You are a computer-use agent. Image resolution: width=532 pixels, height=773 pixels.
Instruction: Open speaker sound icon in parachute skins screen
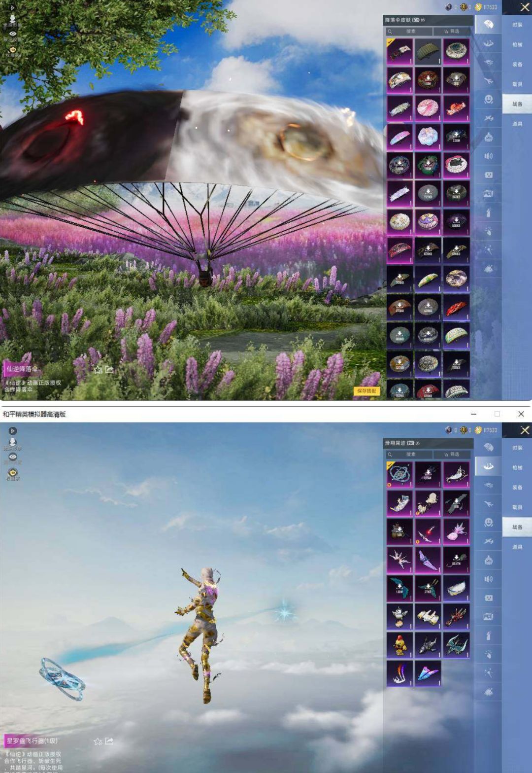[x=488, y=156]
